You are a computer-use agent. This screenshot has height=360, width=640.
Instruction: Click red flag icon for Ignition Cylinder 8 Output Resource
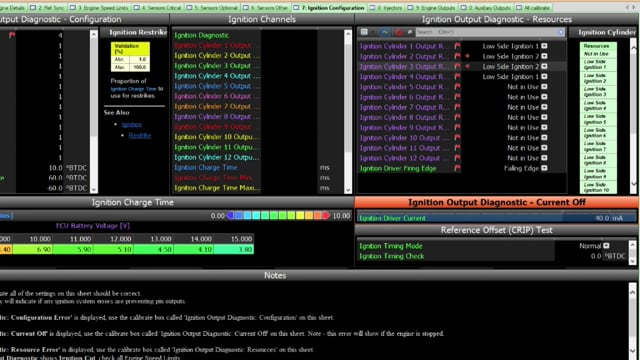tap(457, 118)
